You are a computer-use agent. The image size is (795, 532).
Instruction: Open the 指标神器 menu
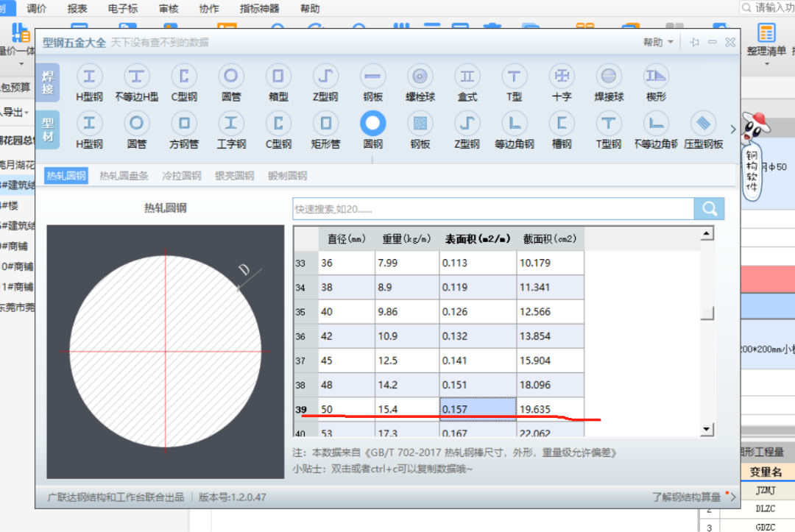[x=260, y=8]
